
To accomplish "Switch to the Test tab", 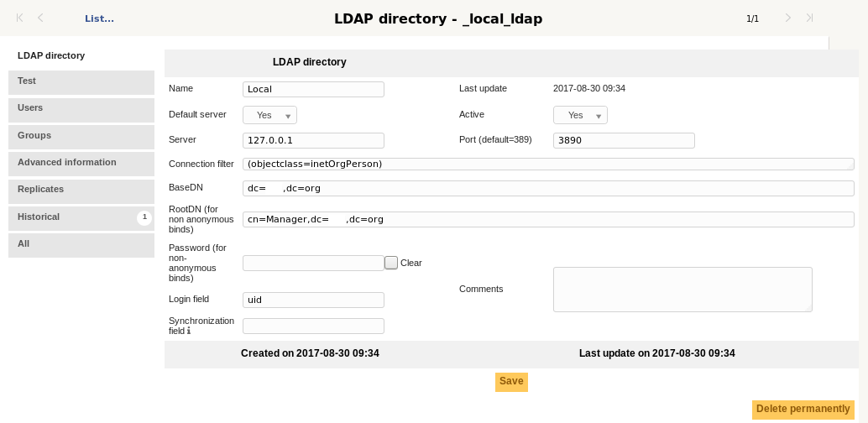I will tap(81, 82).
